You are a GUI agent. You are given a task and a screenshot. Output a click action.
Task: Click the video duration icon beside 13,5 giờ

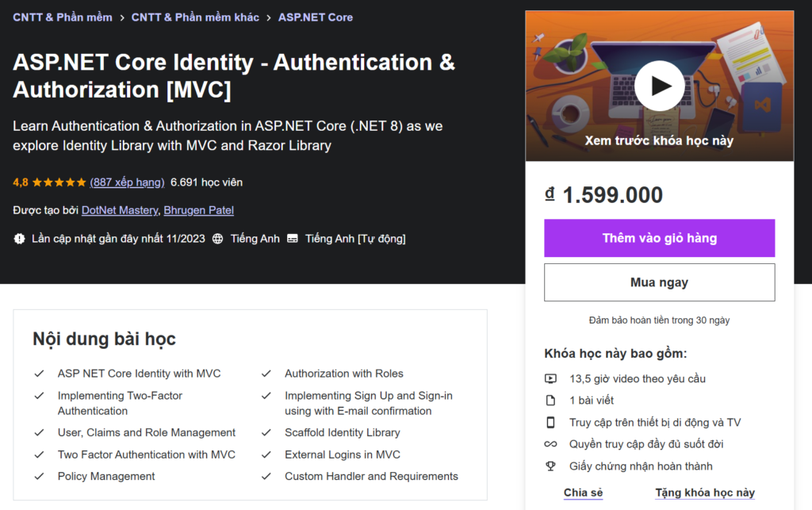tap(551, 378)
